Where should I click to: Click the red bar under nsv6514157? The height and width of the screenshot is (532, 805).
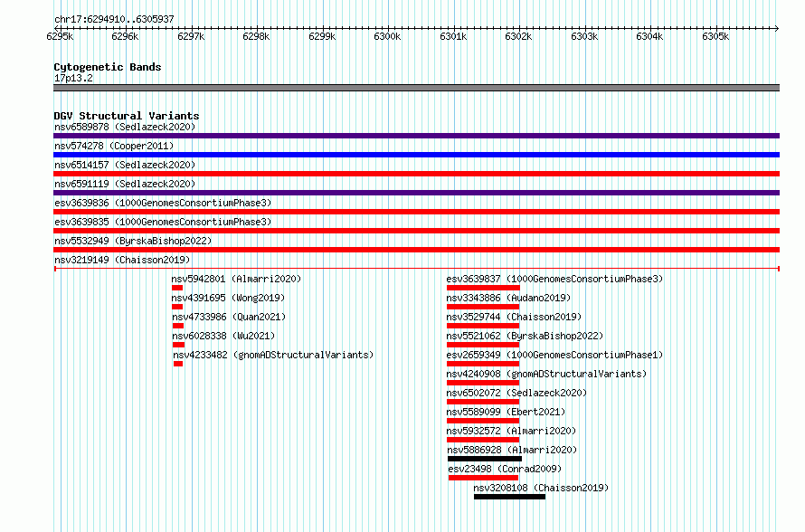point(416,174)
